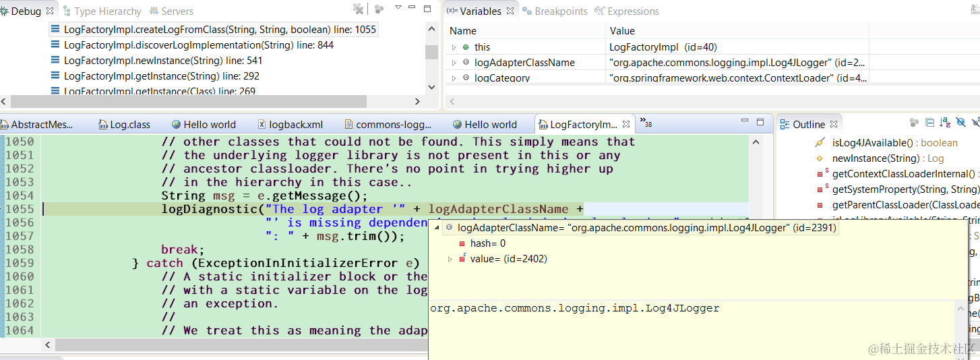Open the second Hello world browser tab
Image resolution: width=980 pixels, height=360 pixels.
point(485,125)
